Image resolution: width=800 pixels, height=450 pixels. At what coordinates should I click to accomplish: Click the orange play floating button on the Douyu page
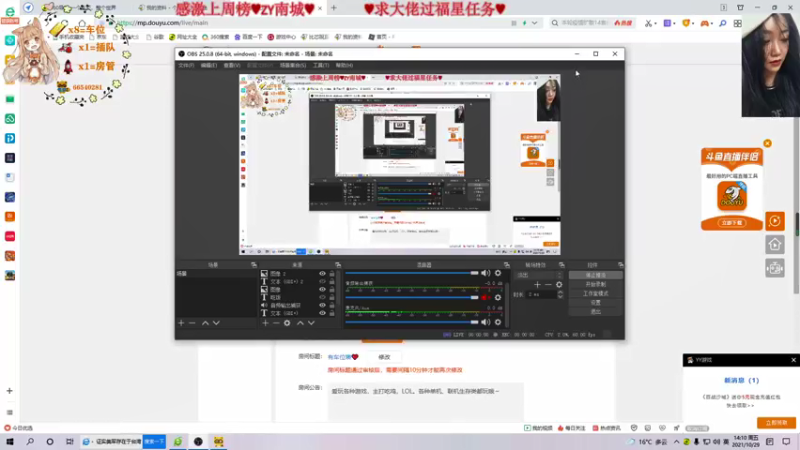(775, 221)
